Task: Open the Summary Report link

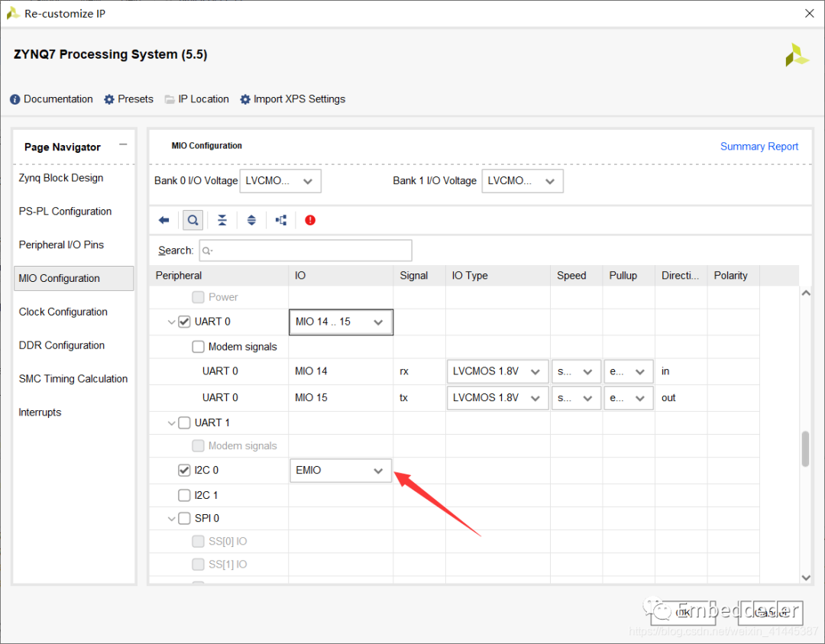Action: [759, 147]
